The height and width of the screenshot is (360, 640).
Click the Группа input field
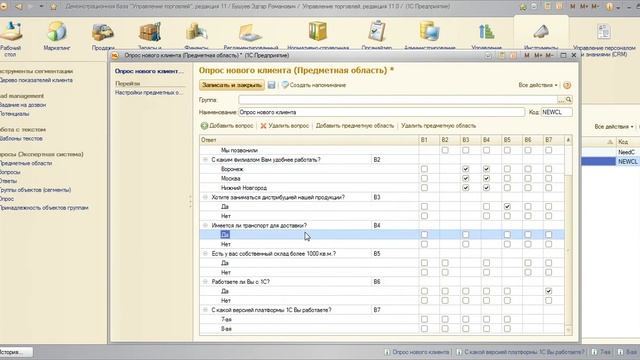tap(398, 100)
